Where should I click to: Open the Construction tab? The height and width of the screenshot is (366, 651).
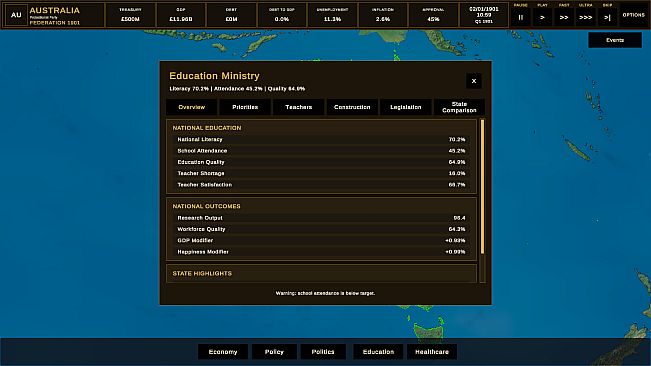(x=352, y=107)
